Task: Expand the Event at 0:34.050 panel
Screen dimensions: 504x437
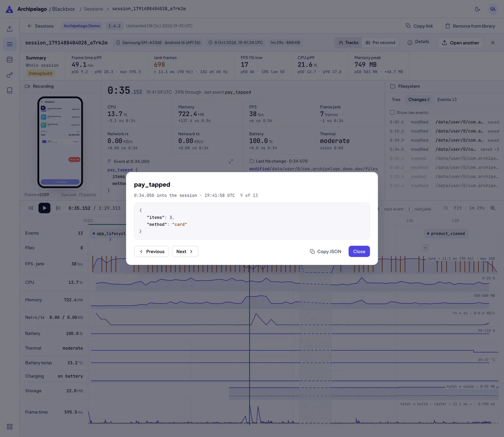Action: [x=231, y=161]
